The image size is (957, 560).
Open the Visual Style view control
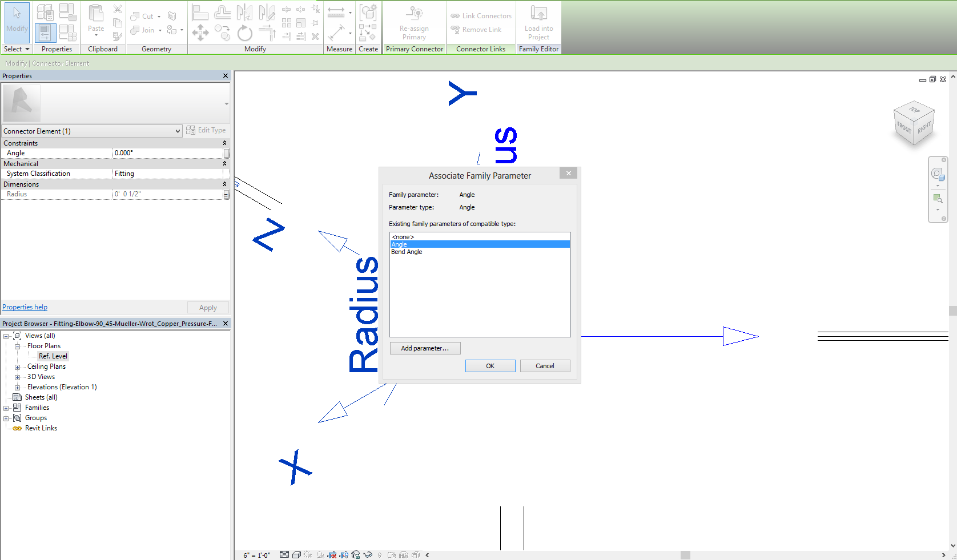tap(296, 555)
